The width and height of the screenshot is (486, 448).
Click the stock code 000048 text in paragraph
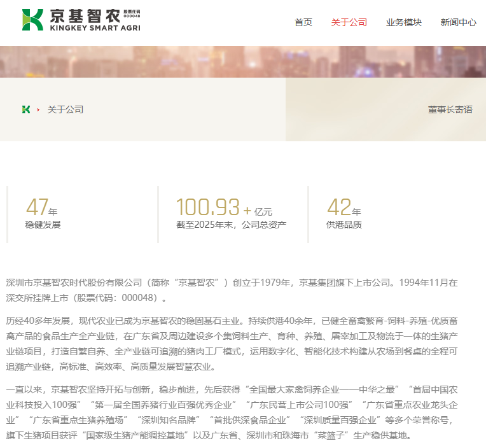click(x=137, y=298)
